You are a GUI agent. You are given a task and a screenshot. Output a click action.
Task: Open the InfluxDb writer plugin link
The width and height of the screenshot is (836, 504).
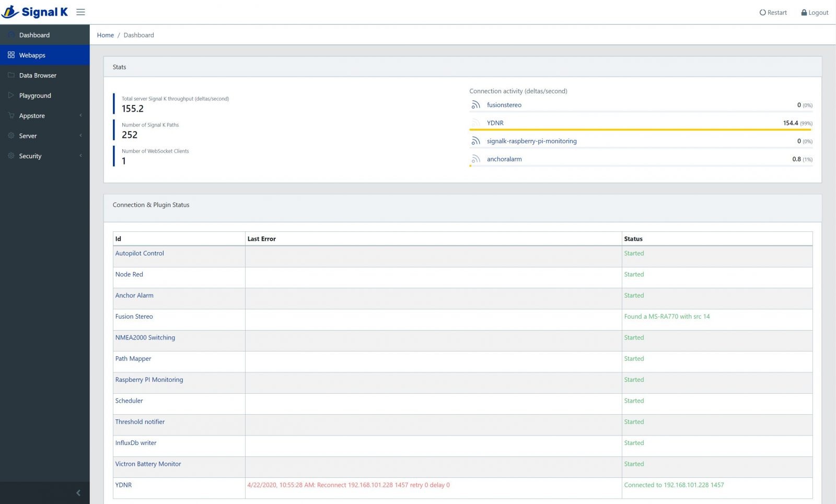click(x=136, y=443)
